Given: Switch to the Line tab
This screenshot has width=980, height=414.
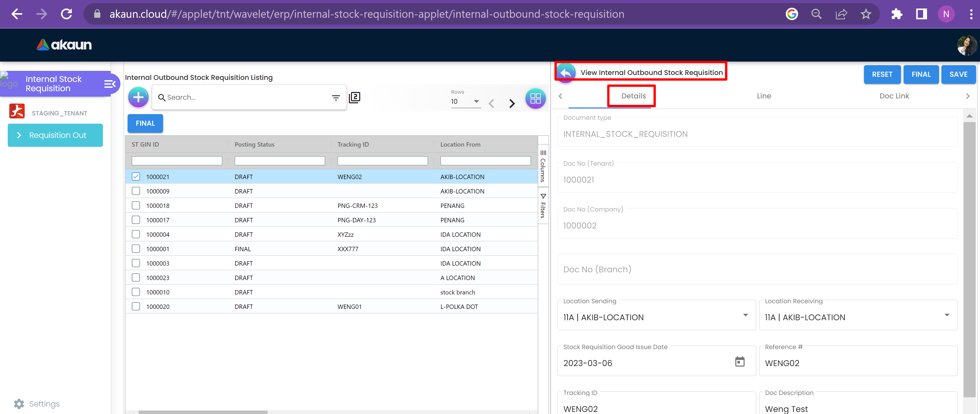Looking at the screenshot, I should point(764,96).
